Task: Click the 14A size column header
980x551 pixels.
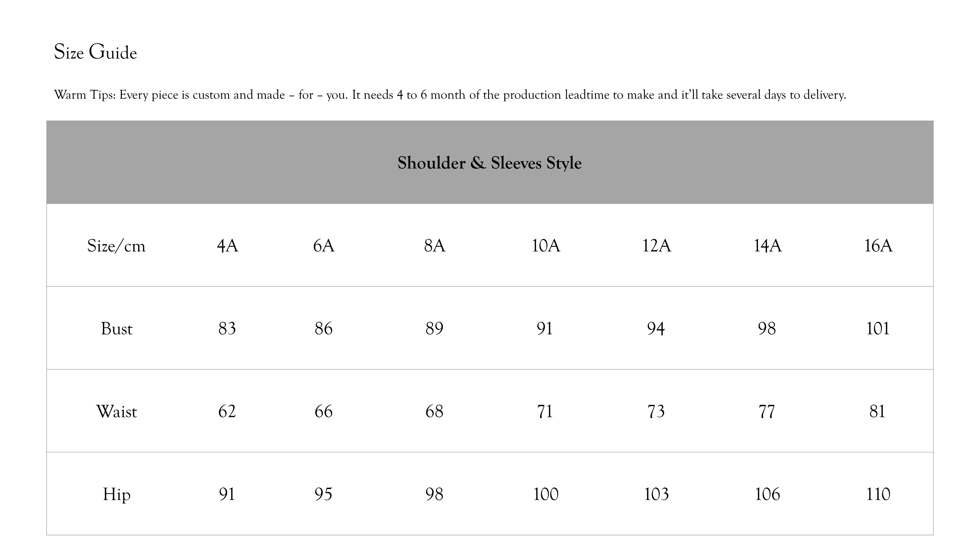Action: tap(767, 246)
